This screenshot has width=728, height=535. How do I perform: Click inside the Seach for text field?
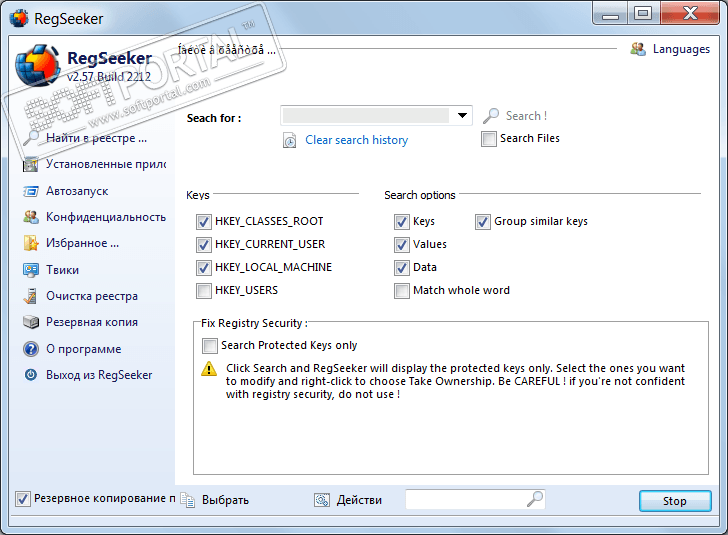click(x=366, y=116)
